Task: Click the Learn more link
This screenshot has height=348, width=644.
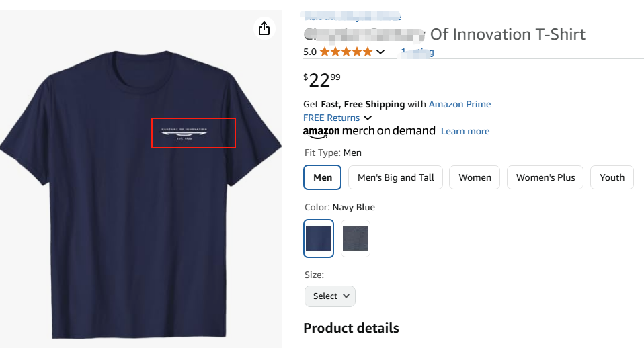Action: tap(465, 131)
